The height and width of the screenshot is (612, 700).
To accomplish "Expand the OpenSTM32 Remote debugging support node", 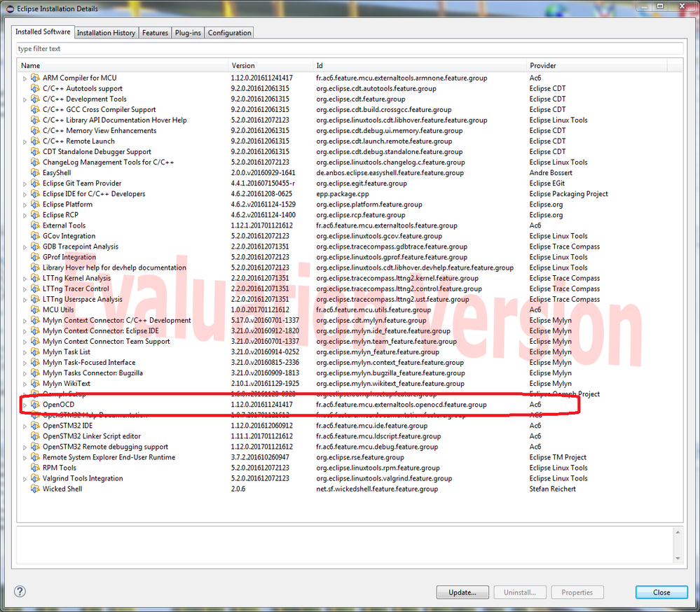I will (25, 447).
